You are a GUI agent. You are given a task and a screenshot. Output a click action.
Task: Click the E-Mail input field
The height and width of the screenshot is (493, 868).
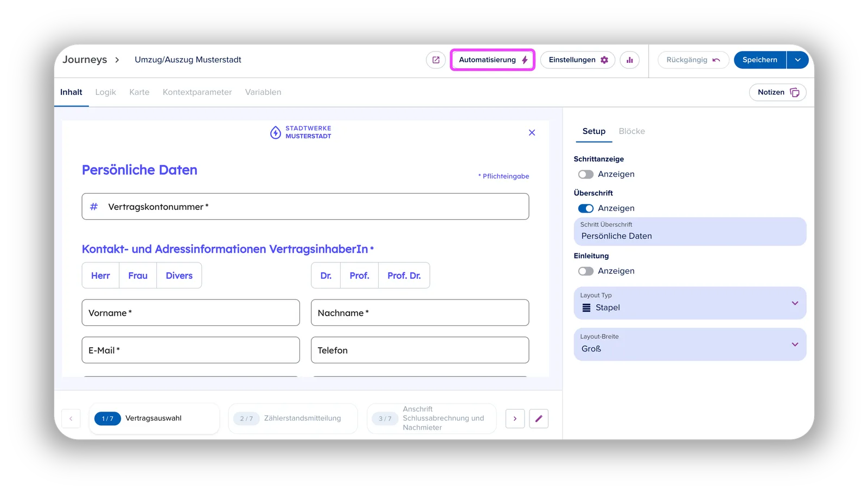191,350
